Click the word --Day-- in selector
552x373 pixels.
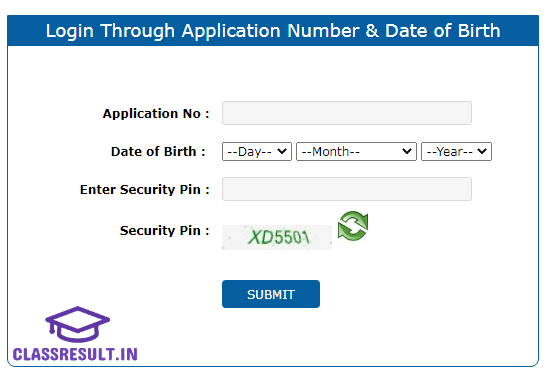tap(249, 152)
